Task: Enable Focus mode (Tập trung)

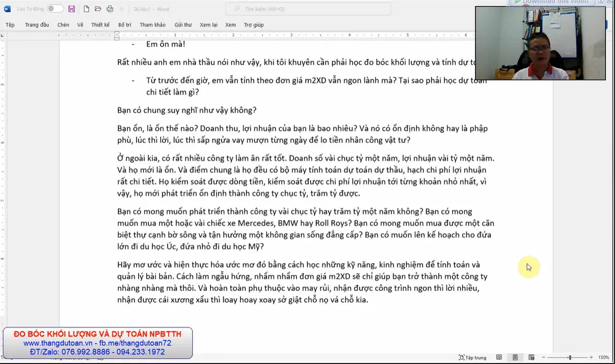Action: [472, 357]
